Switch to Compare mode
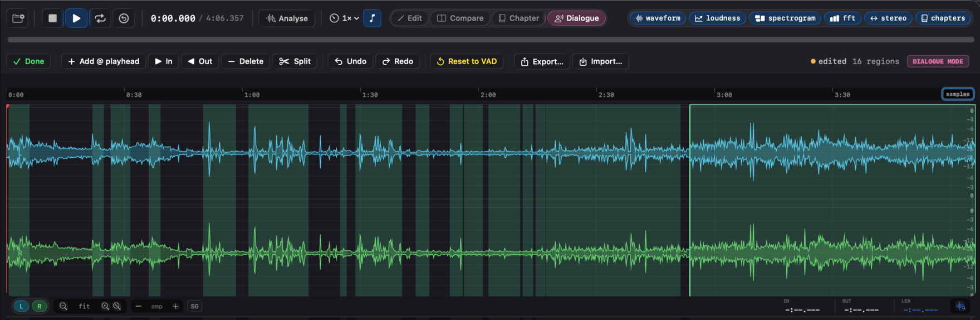Screen dimensions: 980x320 click(x=460, y=18)
